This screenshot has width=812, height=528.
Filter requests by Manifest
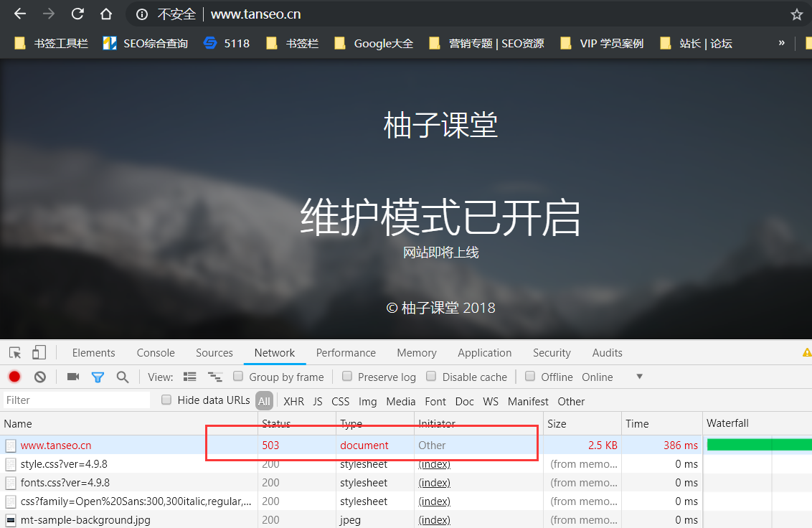(528, 402)
